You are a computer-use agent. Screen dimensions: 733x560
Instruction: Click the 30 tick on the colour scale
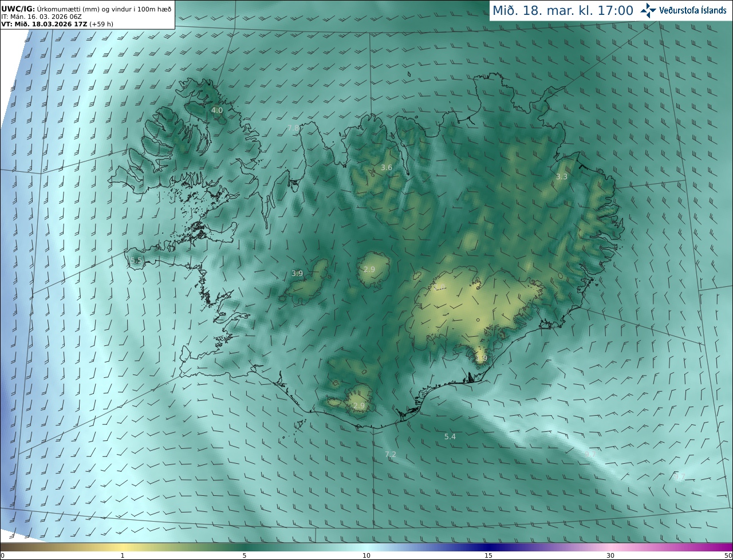click(610, 555)
